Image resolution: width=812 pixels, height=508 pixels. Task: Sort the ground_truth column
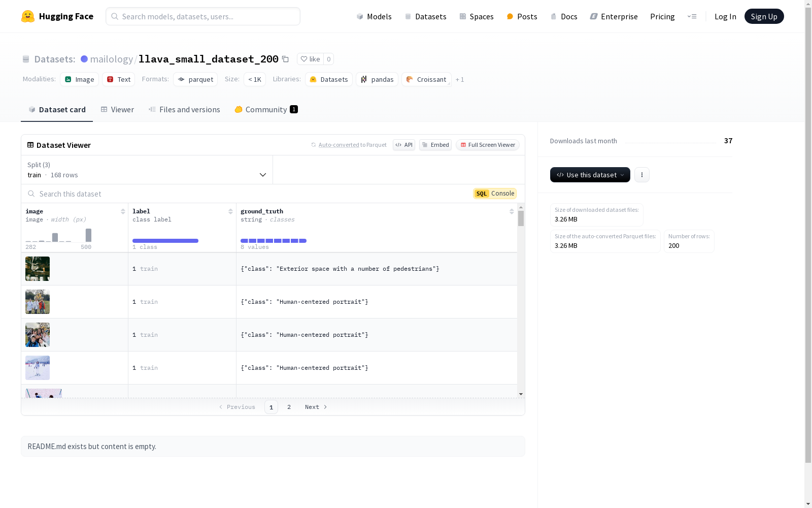coord(512,211)
